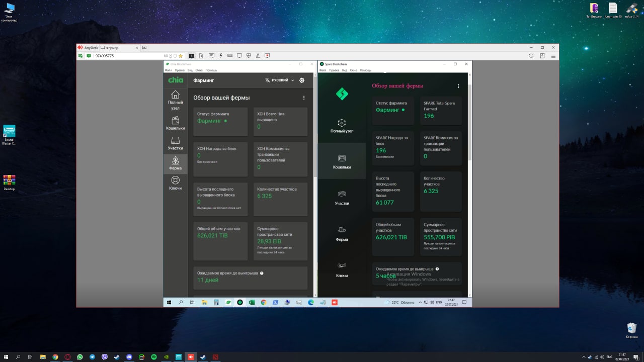The width and height of the screenshot is (644, 362).
Task: Open Tor Browser desktop icon
Action: tap(595, 10)
